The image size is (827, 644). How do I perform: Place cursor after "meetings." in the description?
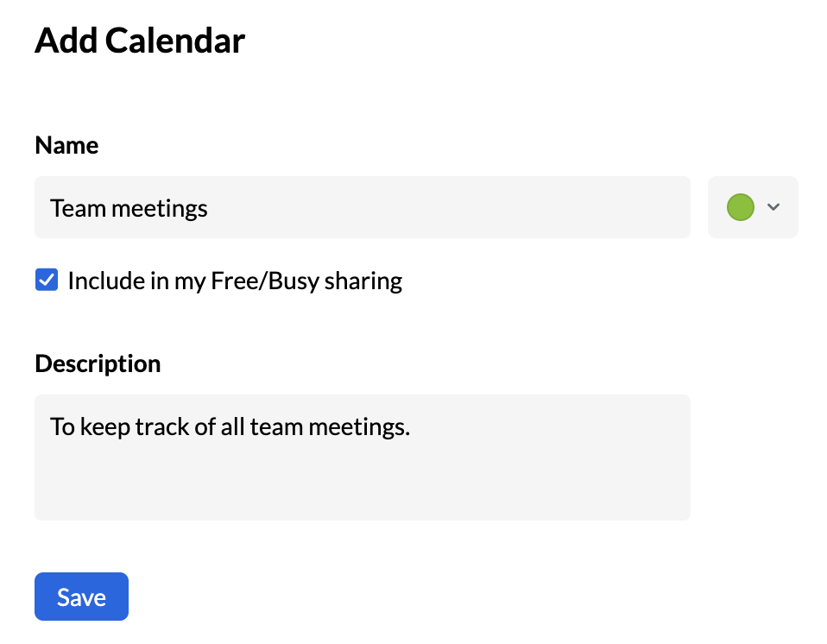411,426
